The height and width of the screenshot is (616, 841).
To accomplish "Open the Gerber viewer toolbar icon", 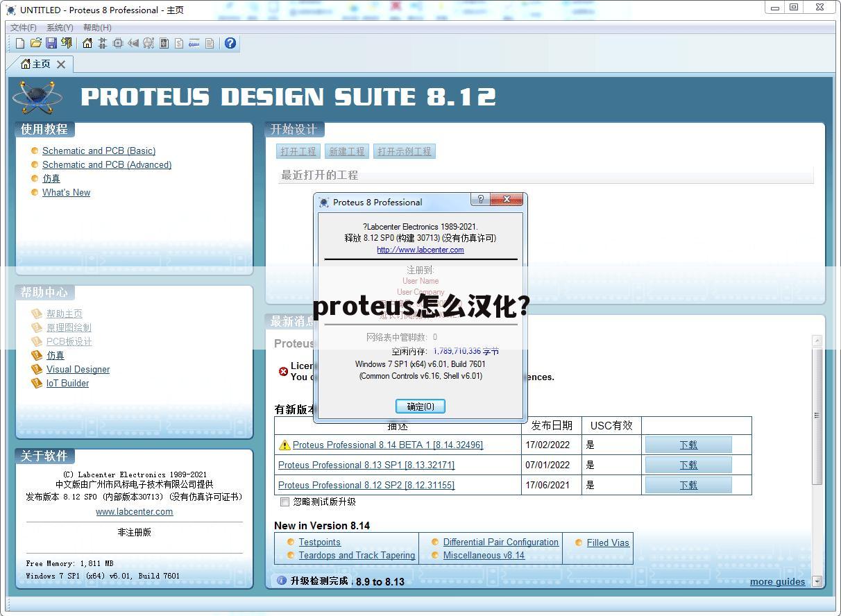I will coord(148,43).
